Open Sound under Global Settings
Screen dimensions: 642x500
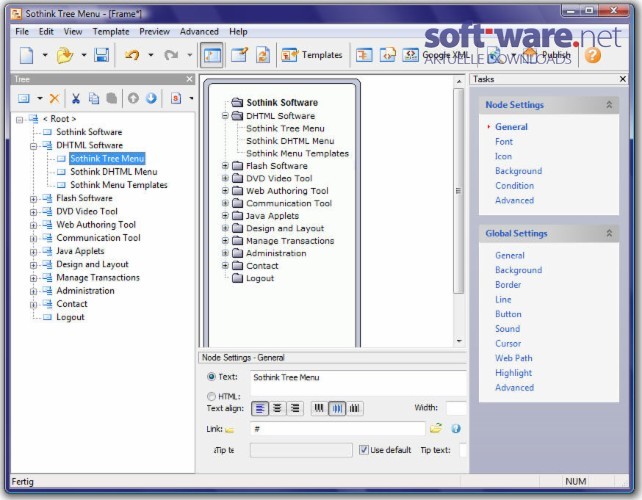507,329
